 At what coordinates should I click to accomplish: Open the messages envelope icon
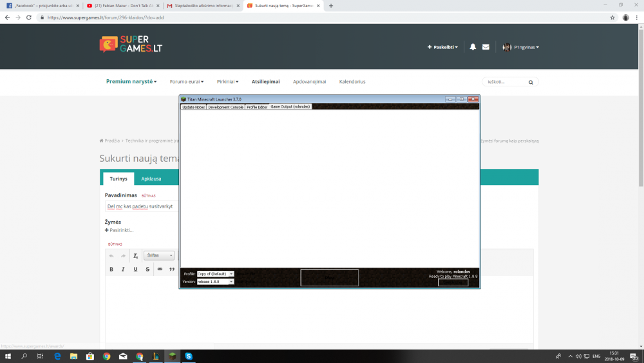tap(486, 47)
